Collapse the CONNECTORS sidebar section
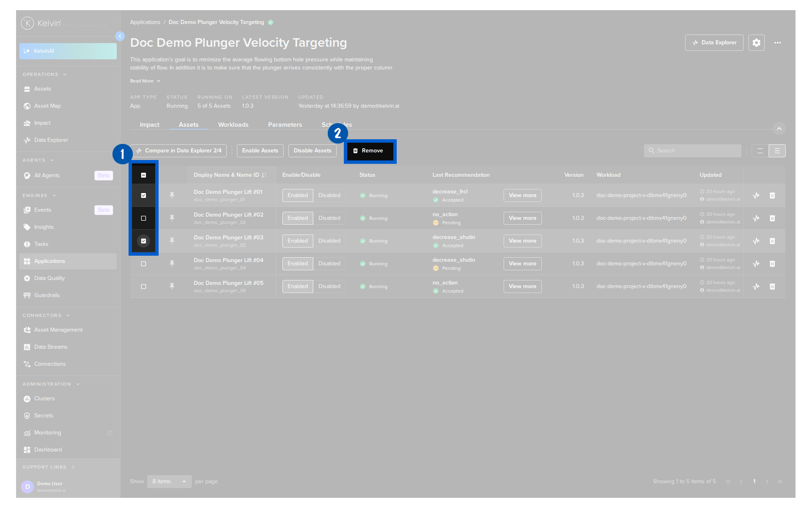The height and width of the screenshot is (508, 812). (46, 315)
